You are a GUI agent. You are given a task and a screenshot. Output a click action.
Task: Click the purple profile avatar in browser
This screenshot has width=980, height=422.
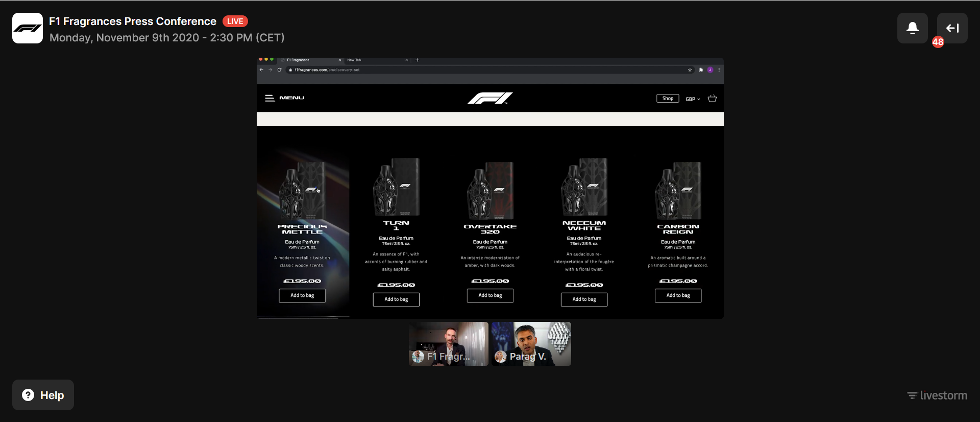click(710, 70)
